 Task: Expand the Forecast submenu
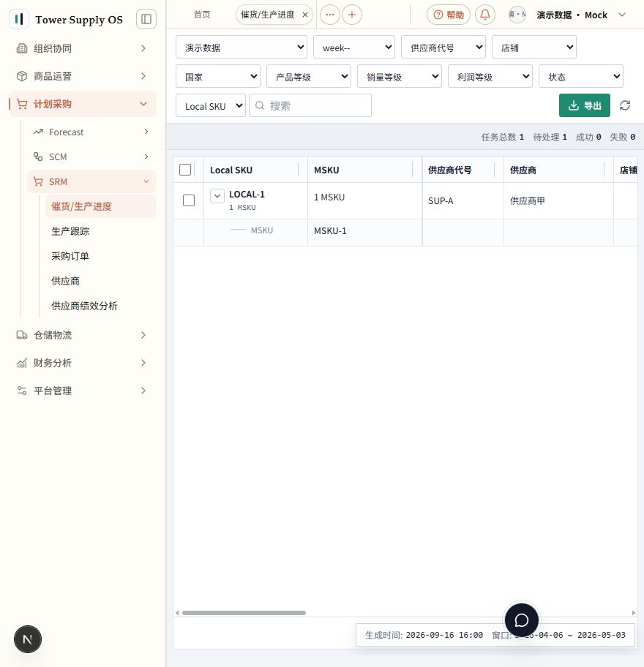[x=91, y=132]
